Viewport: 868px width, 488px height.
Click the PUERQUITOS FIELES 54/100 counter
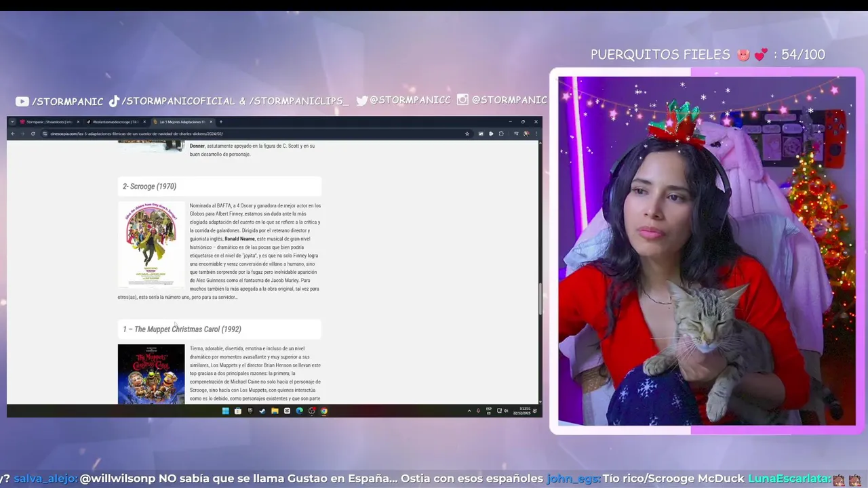click(708, 55)
